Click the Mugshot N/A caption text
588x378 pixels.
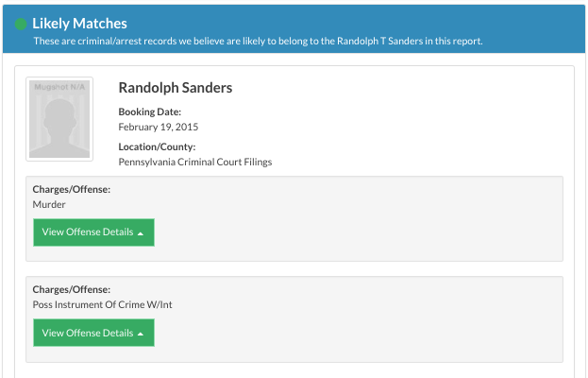[59, 87]
